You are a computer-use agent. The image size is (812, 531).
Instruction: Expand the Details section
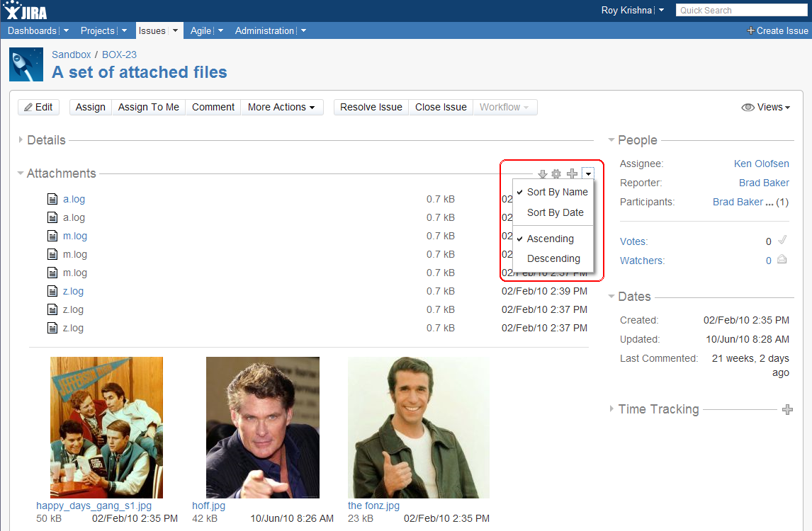[21, 139]
